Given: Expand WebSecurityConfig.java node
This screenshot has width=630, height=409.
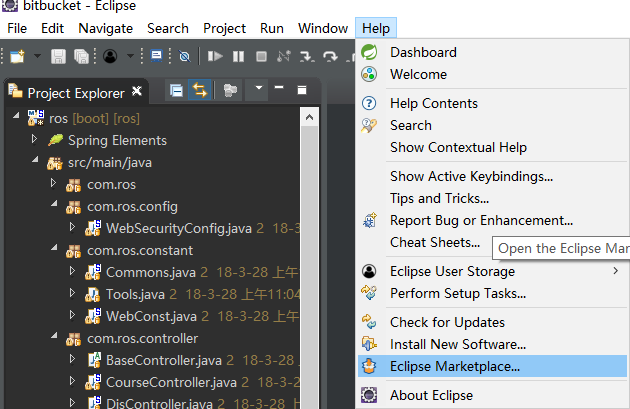Looking at the screenshot, I should (x=72, y=227).
